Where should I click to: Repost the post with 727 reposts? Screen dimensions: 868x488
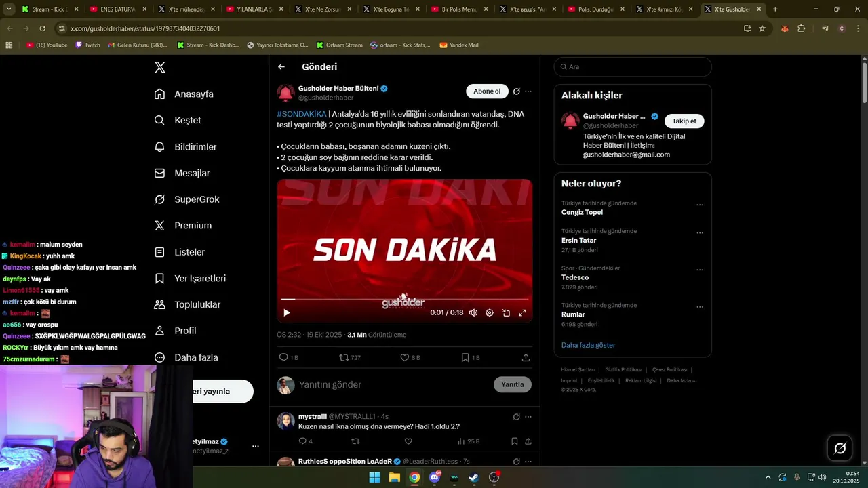pyautogui.click(x=350, y=357)
